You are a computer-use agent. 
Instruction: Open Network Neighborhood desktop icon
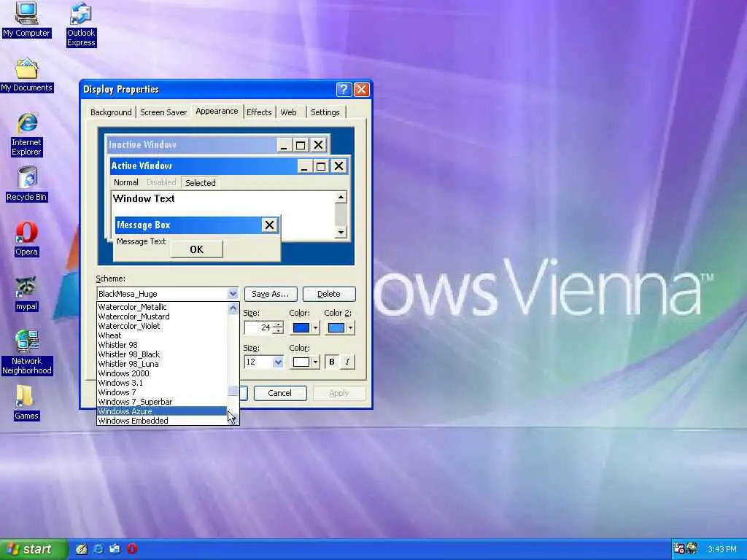click(x=27, y=352)
